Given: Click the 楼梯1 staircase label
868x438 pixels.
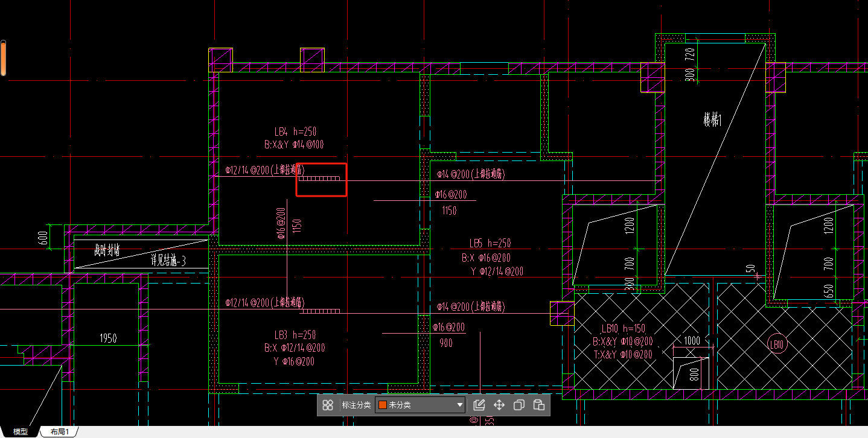Looking at the screenshot, I should pyautogui.click(x=713, y=121).
